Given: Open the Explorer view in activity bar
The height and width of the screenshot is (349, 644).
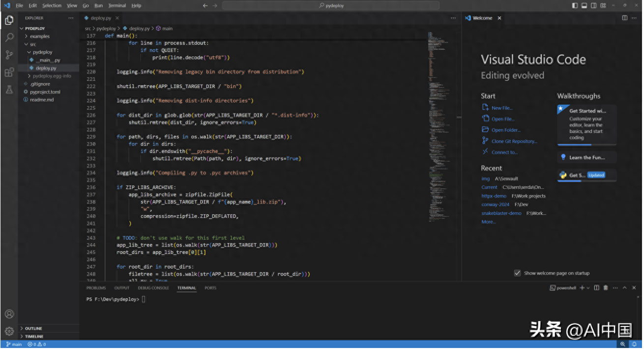Looking at the screenshot, I should 9,20.
